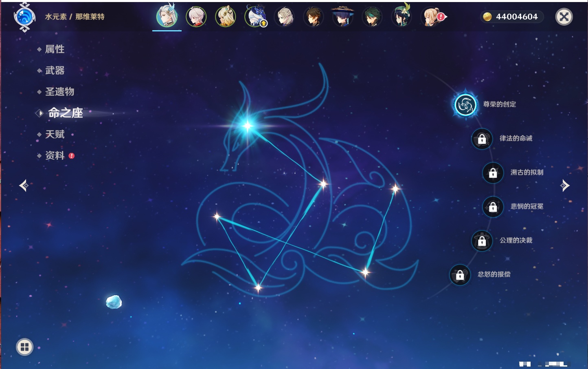
Task: Open the 天赋 talents page
Action: click(x=55, y=135)
